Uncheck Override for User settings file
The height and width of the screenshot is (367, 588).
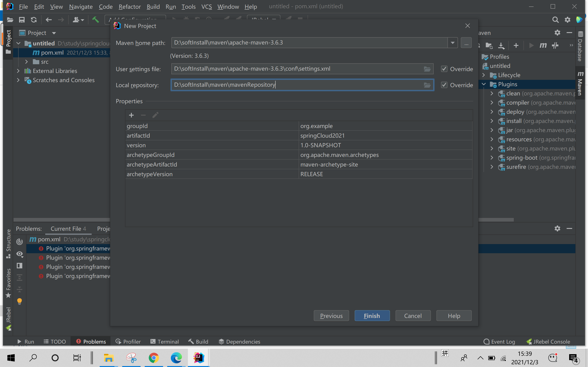pyautogui.click(x=444, y=69)
